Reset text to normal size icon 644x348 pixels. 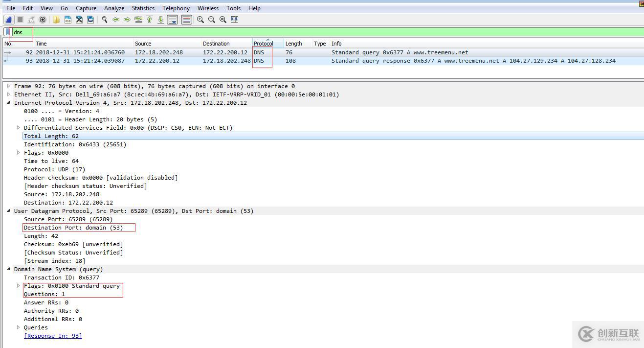pos(223,20)
